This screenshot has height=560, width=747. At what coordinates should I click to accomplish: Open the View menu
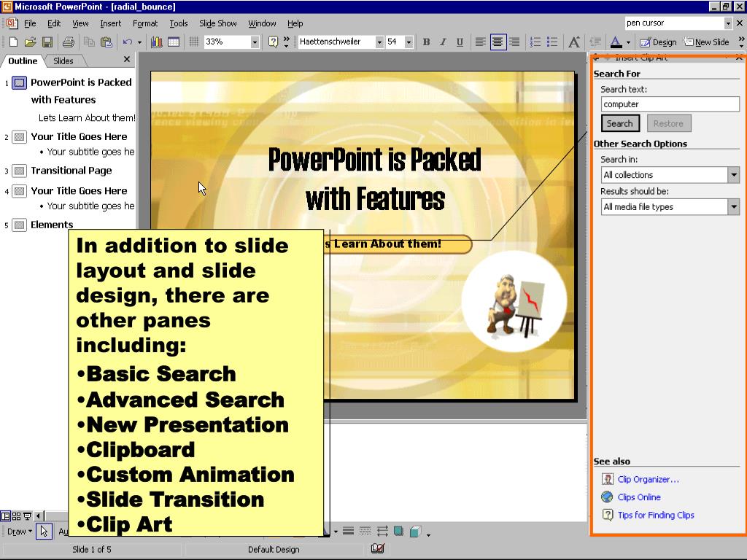pos(80,23)
